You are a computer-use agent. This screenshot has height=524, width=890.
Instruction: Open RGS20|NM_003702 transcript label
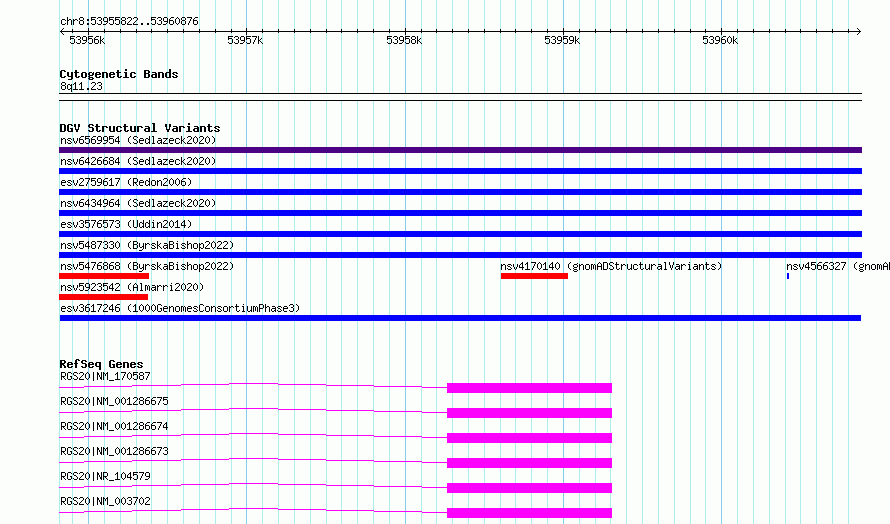coord(105,501)
